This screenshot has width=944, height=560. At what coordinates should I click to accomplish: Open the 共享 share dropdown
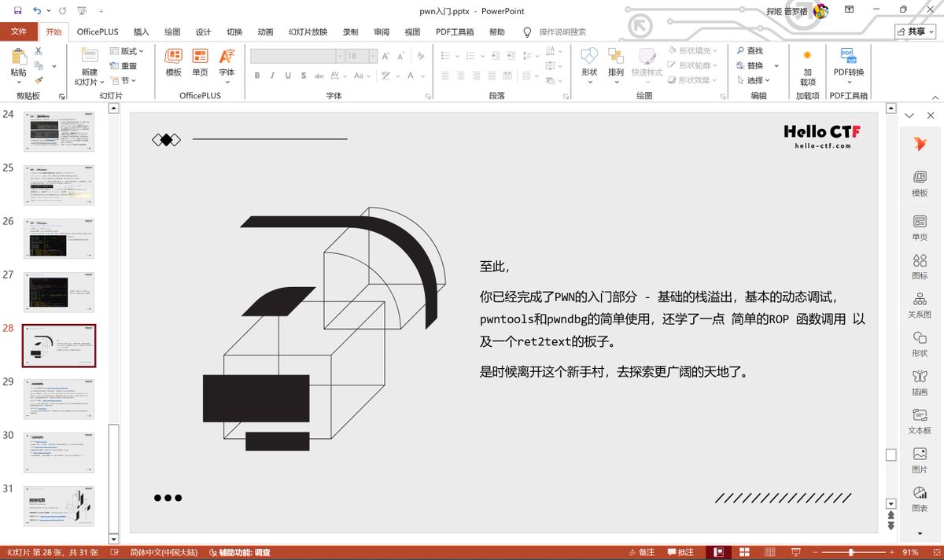pos(916,31)
